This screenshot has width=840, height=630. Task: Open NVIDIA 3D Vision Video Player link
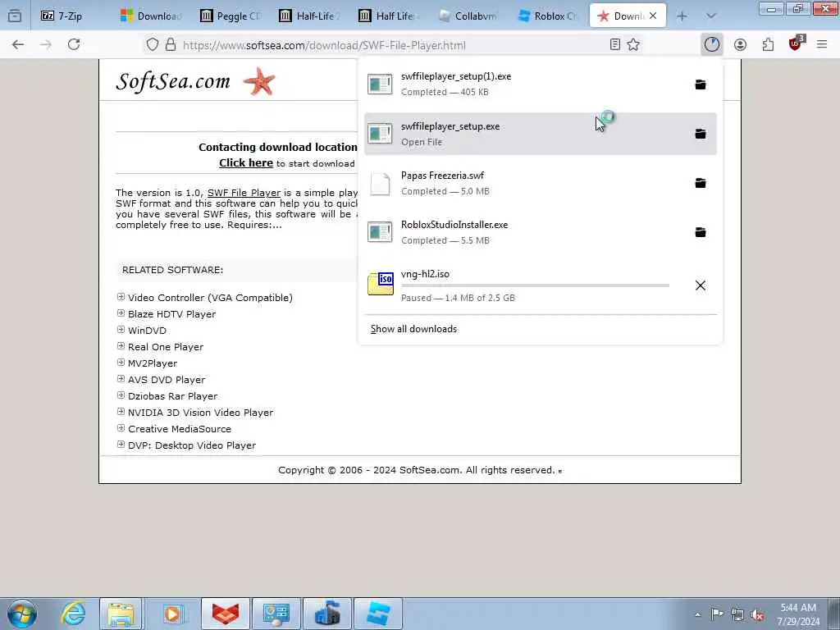200,413
